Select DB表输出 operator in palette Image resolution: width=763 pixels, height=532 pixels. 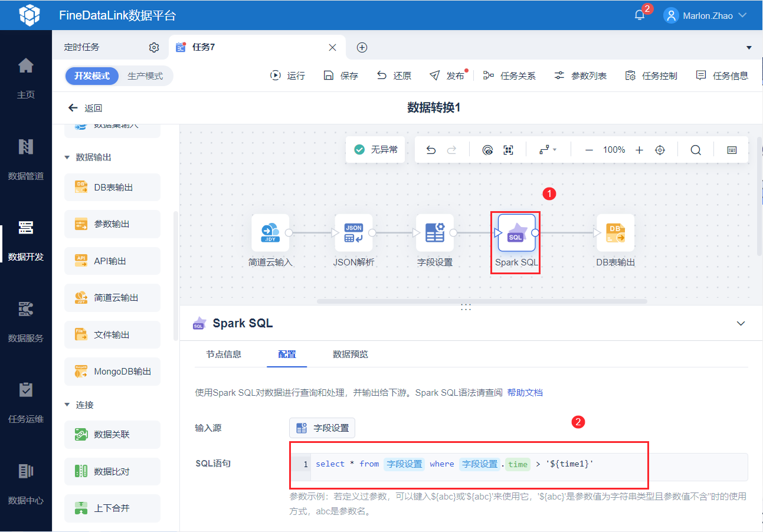(x=112, y=188)
